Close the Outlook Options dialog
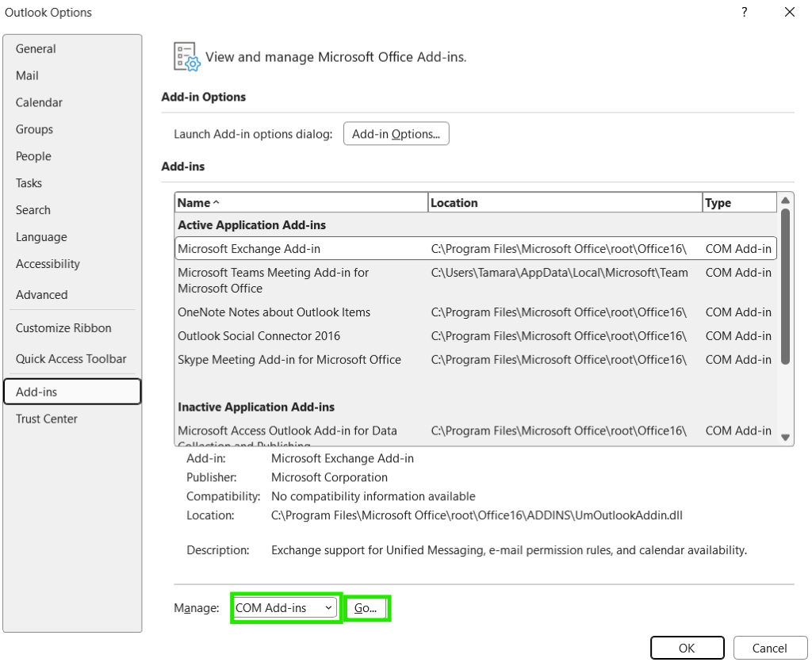Viewport: 812px width, 662px height. [789, 13]
